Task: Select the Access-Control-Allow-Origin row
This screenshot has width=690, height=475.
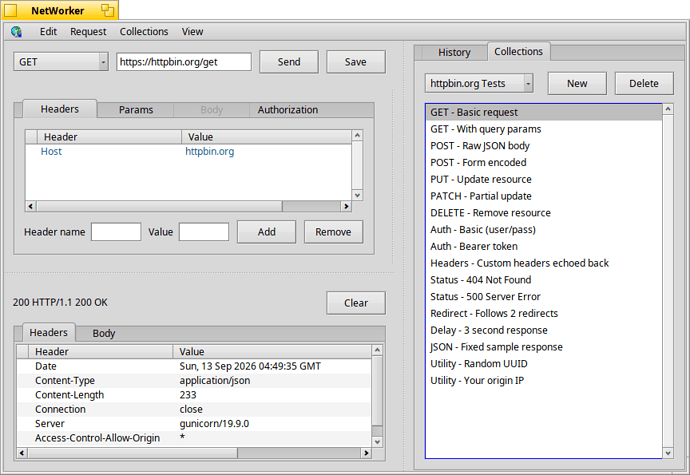Action: click(194, 438)
